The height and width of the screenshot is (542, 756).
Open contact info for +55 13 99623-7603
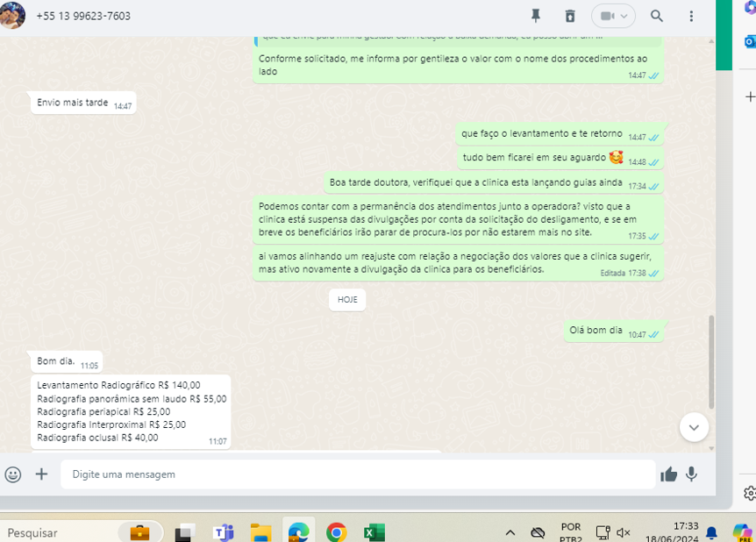click(83, 16)
